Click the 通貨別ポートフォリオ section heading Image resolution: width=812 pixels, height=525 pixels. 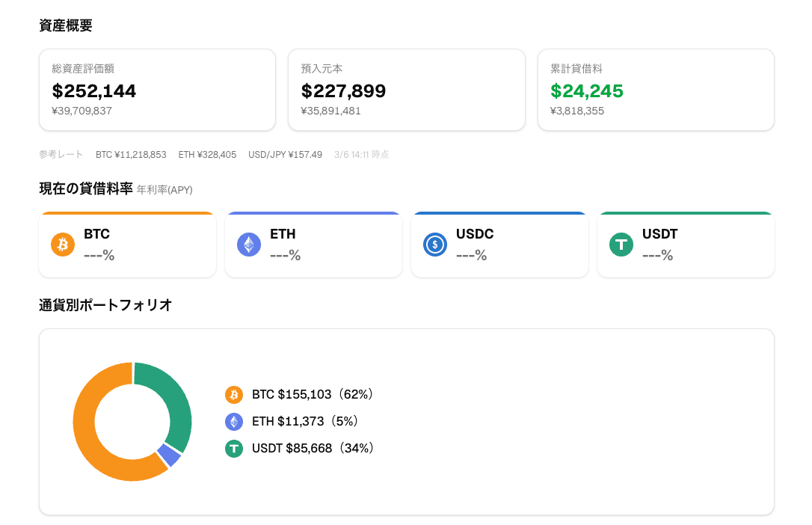coord(105,305)
